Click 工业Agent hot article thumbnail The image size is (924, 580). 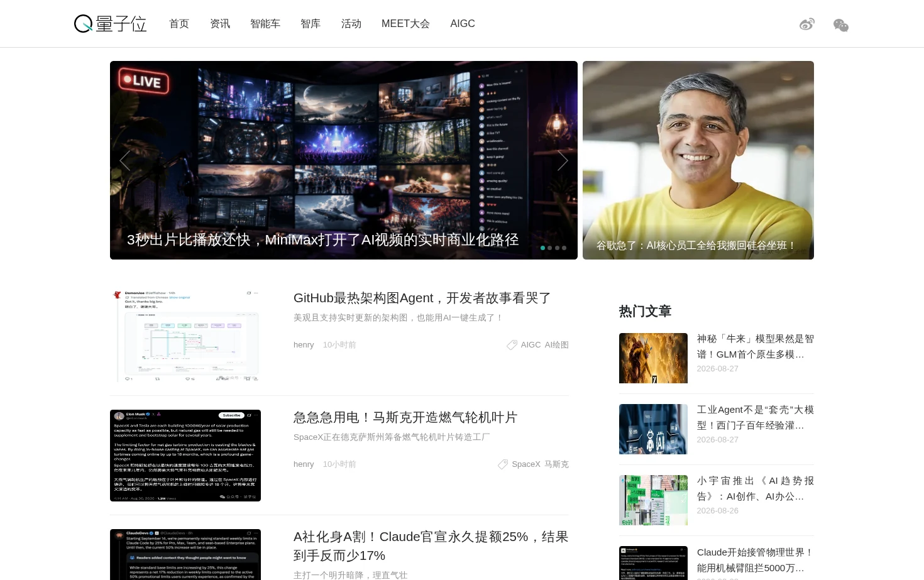pyautogui.click(x=653, y=429)
